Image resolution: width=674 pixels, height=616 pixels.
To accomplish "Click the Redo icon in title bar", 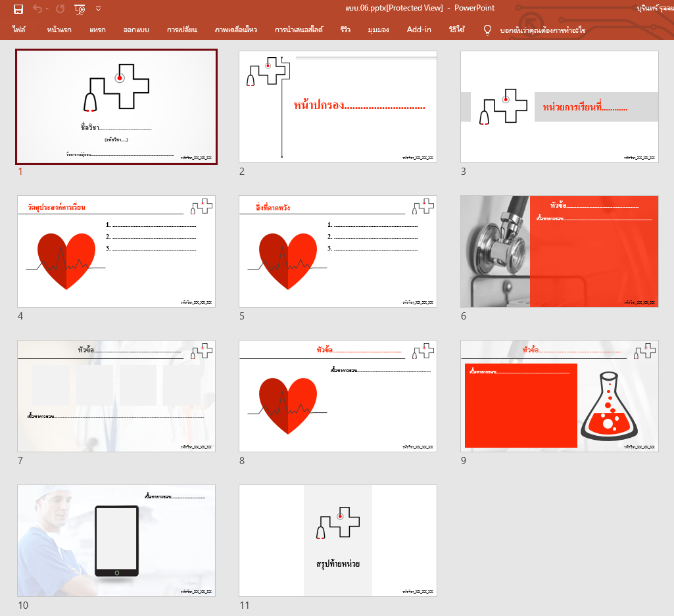I will coord(60,9).
